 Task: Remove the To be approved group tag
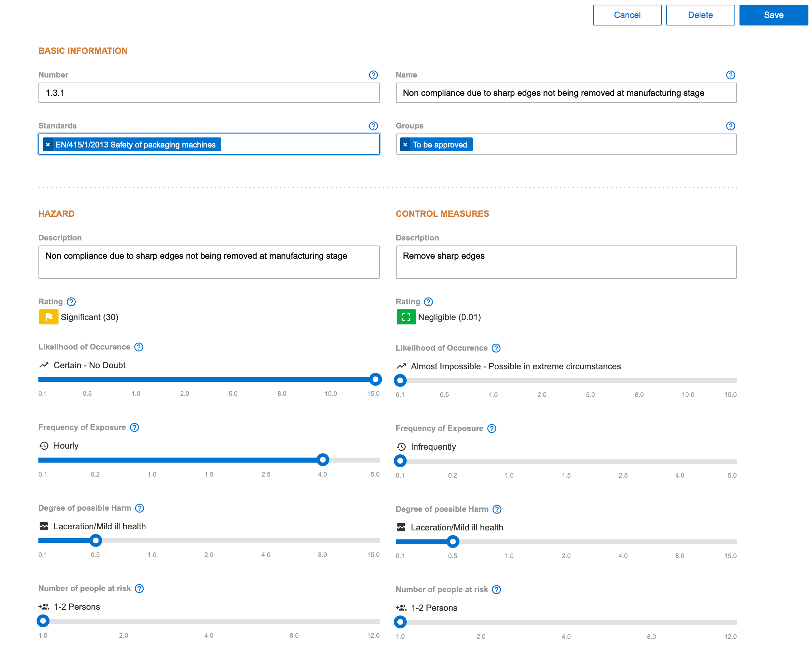coord(405,145)
